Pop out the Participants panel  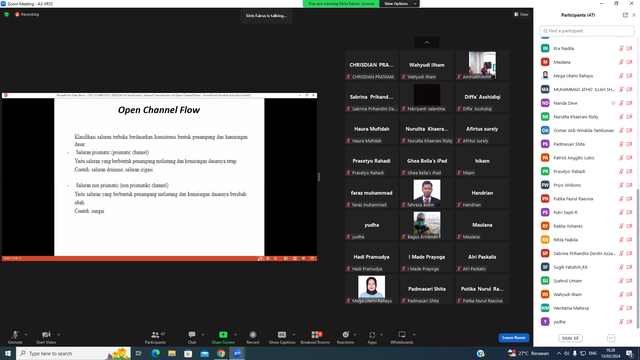click(x=625, y=15)
